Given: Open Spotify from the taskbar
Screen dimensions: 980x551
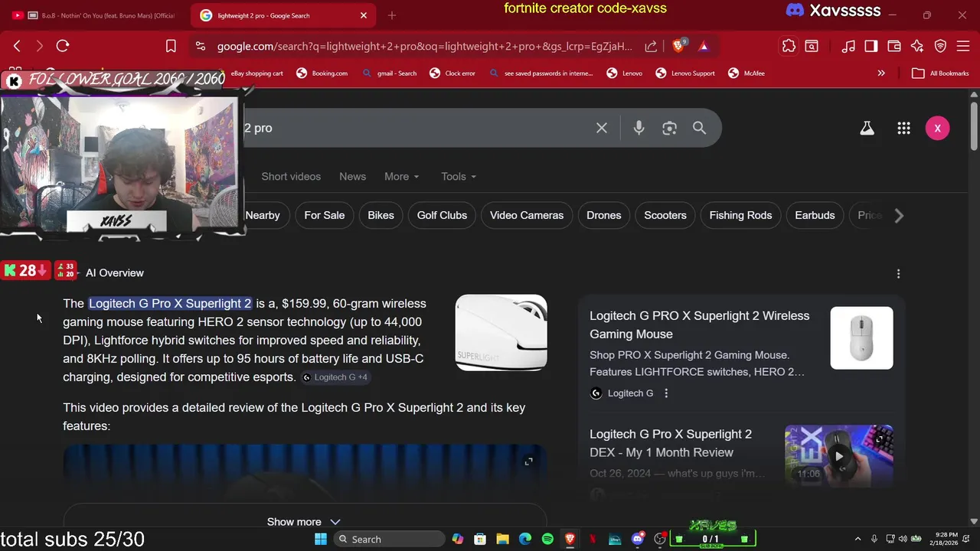Looking at the screenshot, I should click(547, 540).
